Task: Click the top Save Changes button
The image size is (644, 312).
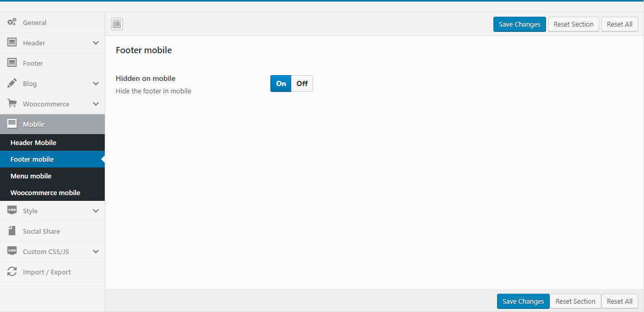Action: [519, 24]
